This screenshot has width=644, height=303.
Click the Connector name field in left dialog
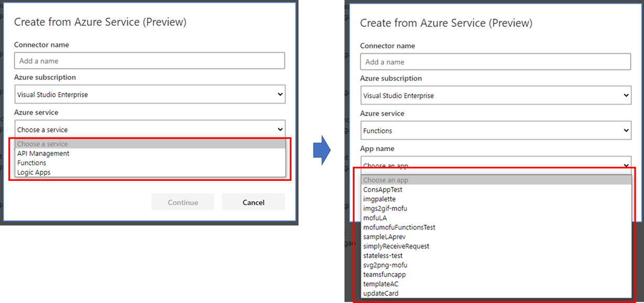click(x=149, y=61)
